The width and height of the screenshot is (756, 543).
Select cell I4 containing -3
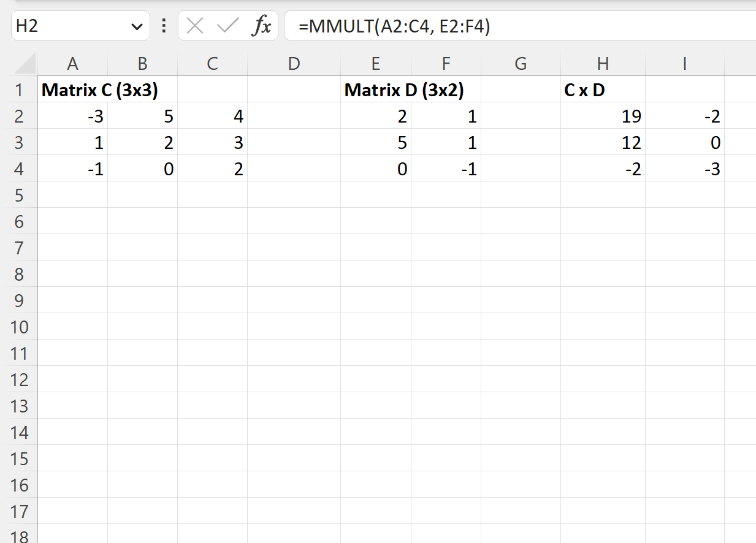[x=684, y=169]
